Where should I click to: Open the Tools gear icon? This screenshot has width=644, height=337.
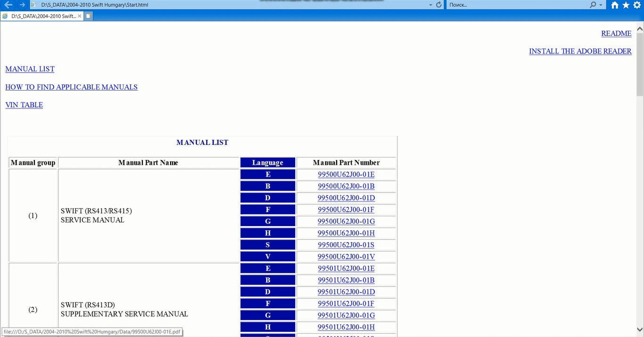pos(637,5)
